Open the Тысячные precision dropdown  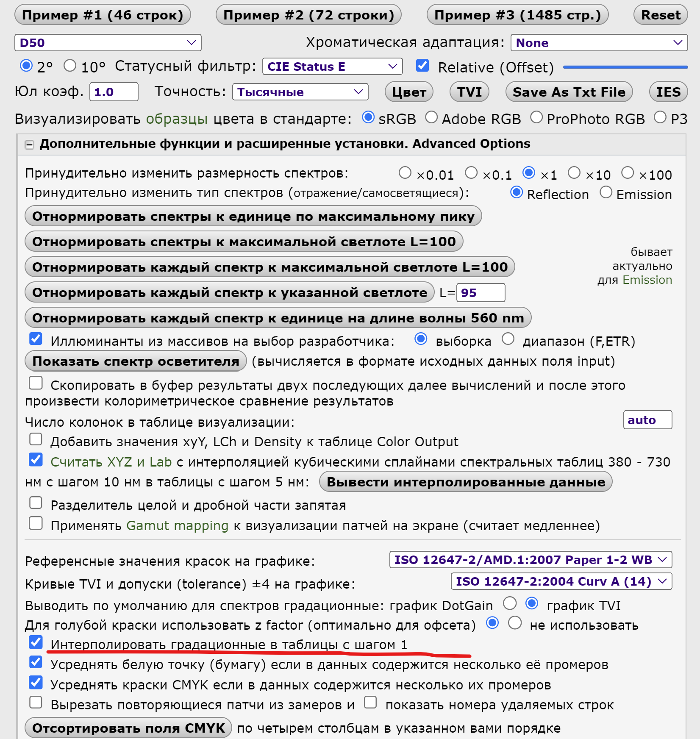point(300,92)
